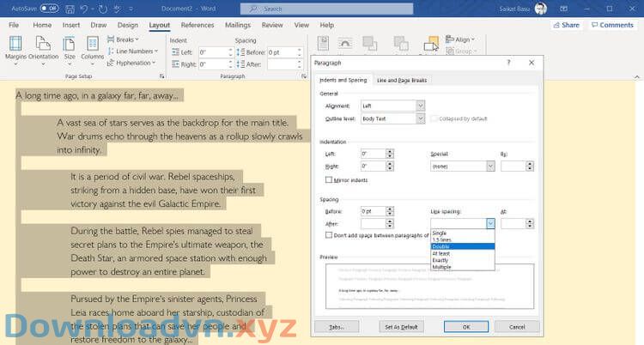Click the Redo icon in title bar
The image size is (644, 345).
(x=103, y=9)
